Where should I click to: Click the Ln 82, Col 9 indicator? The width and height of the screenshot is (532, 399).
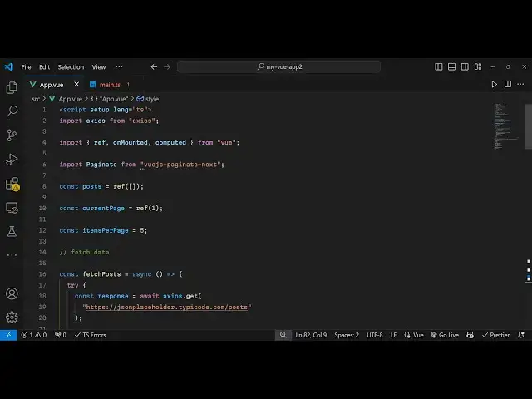coord(311,335)
